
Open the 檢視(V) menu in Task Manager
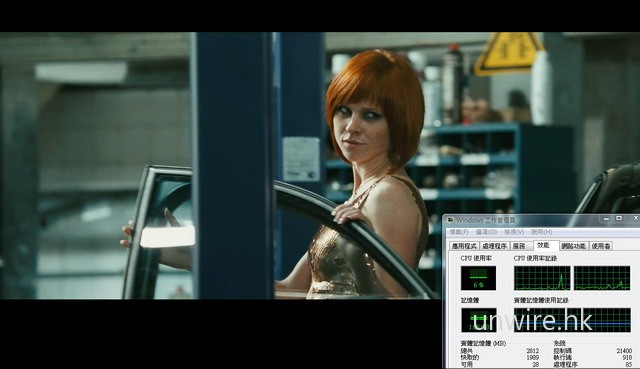pyautogui.click(x=514, y=232)
